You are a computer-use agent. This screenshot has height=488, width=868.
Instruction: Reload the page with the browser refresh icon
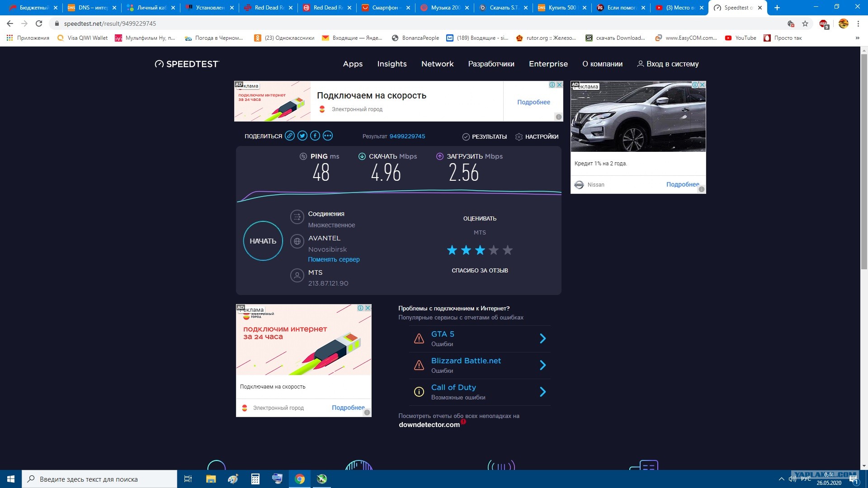tap(39, 23)
